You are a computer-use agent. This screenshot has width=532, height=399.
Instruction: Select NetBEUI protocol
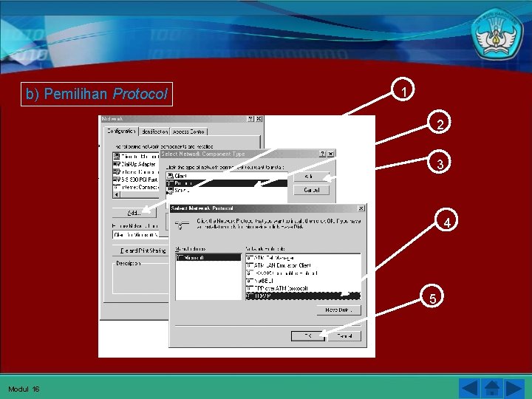[303, 281]
